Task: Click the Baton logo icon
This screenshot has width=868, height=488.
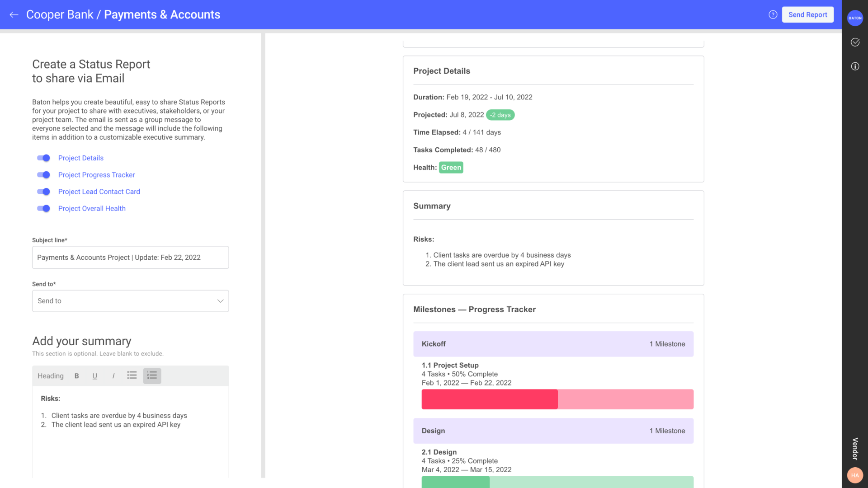Action: 855,18
